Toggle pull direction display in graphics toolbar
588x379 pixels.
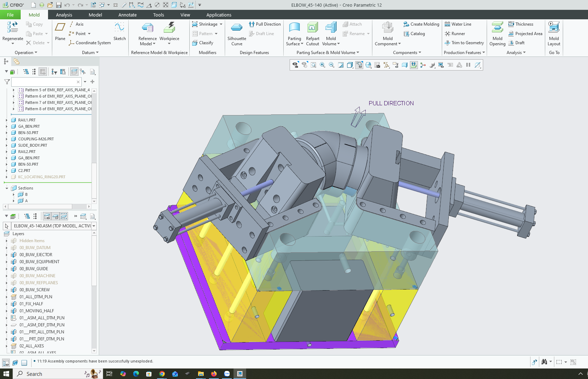coord(414,65)
